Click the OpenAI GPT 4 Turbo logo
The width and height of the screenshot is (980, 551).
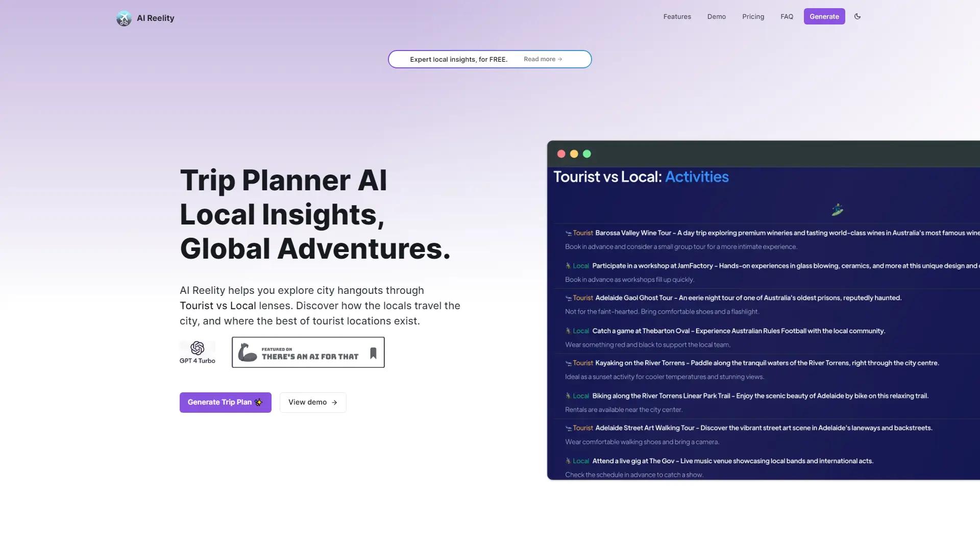point(197,347)
